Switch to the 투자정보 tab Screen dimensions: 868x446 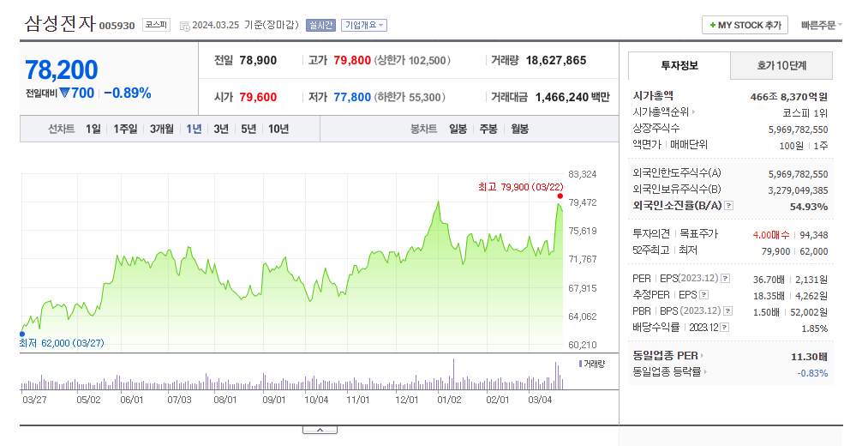[679, 65]
